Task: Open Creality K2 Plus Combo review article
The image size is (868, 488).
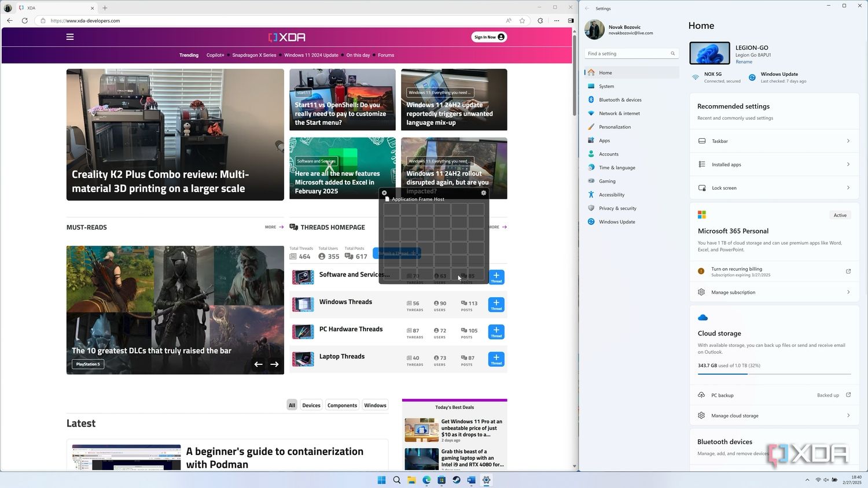Action: [x=175, y=135]
